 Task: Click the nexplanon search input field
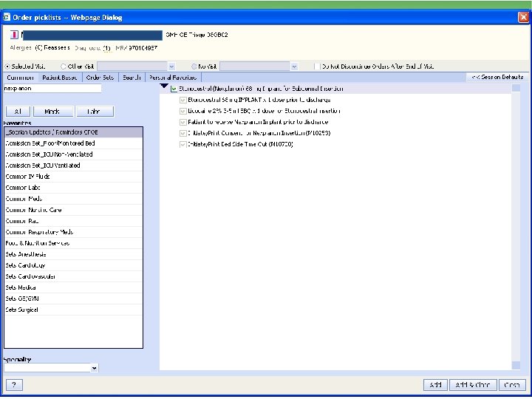click(x=52, y=89)
